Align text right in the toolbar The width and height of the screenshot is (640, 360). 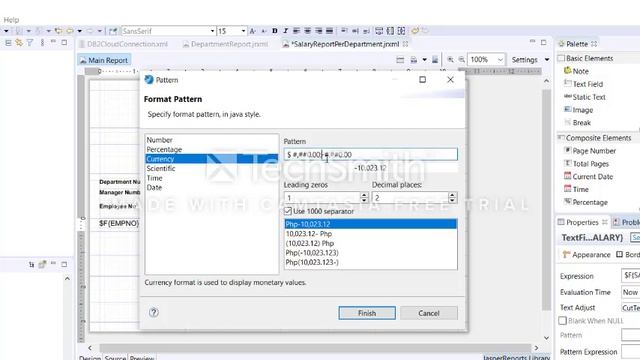click(318, 31)
